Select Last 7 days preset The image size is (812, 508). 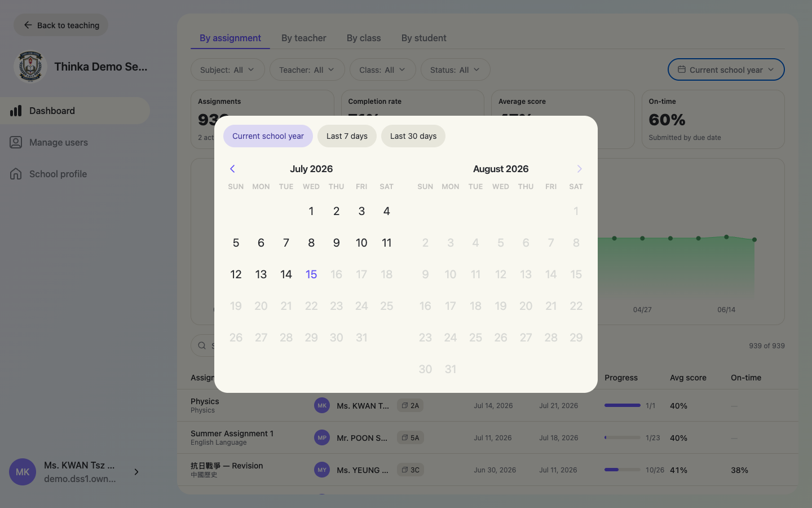[x=347, y=136]
